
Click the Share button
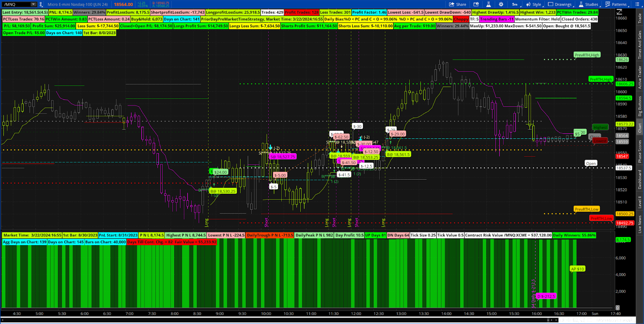pyautogui.click(x=457, y=4)
